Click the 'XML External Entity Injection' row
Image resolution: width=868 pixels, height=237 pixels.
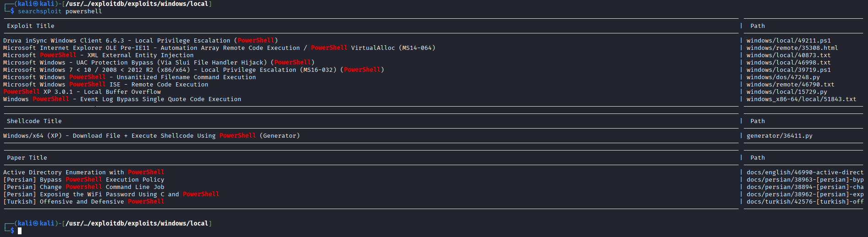98,55
